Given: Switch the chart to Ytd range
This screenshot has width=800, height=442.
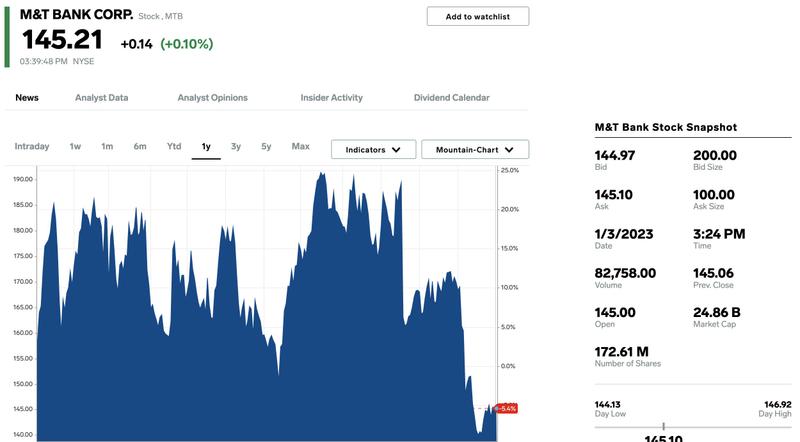Looking at the screenshot, I should (174, 146).
